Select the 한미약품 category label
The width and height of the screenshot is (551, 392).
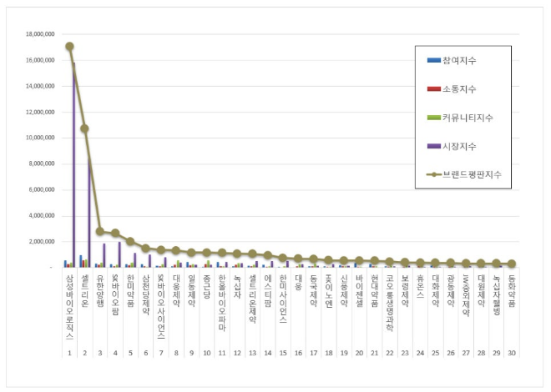[x=130, y=294]
